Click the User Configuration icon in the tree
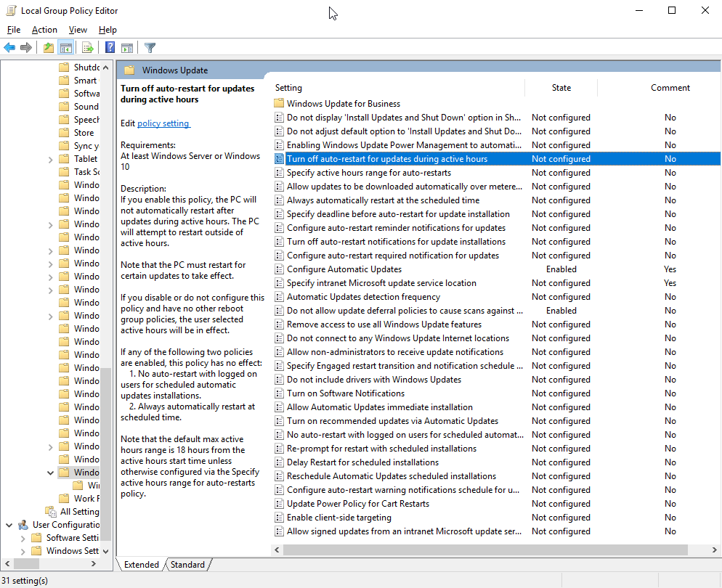The height and width of the screenshot is (588, 722). pos(23,525)
